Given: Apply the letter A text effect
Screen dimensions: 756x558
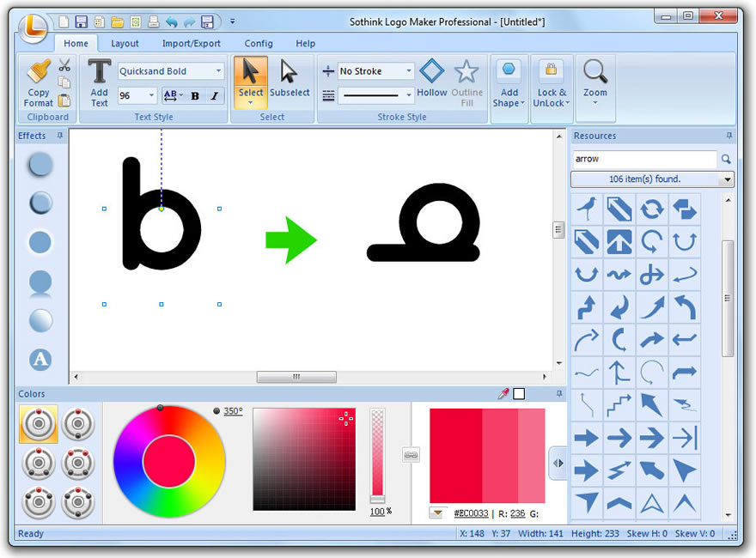Looking at the screenshot, I should coord(40,360).
